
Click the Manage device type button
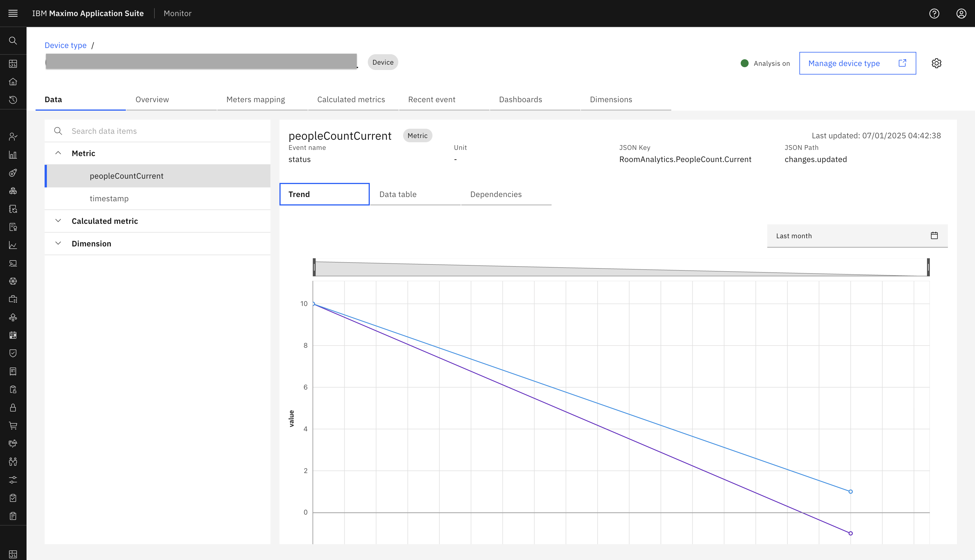point(857,63)
